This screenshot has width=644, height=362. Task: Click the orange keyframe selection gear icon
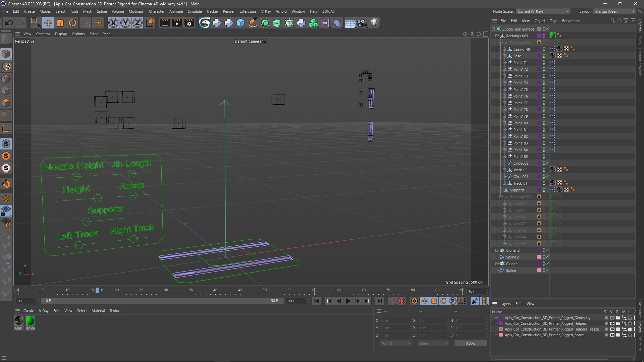pyautogui.click(x=415, y=301)
